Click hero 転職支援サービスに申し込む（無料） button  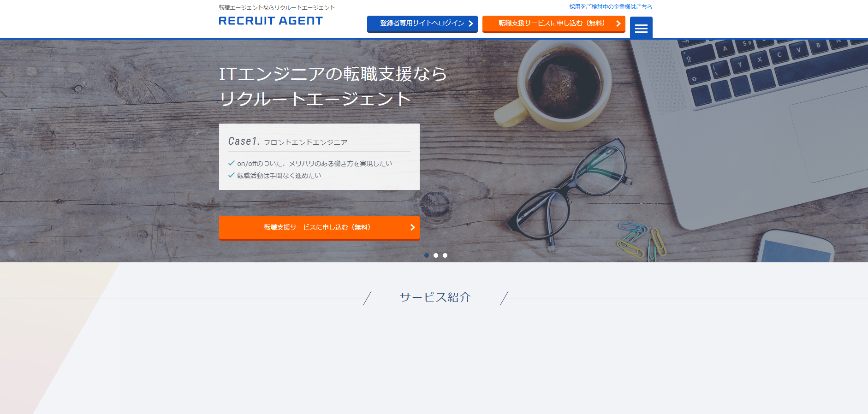tap(319, 227)
